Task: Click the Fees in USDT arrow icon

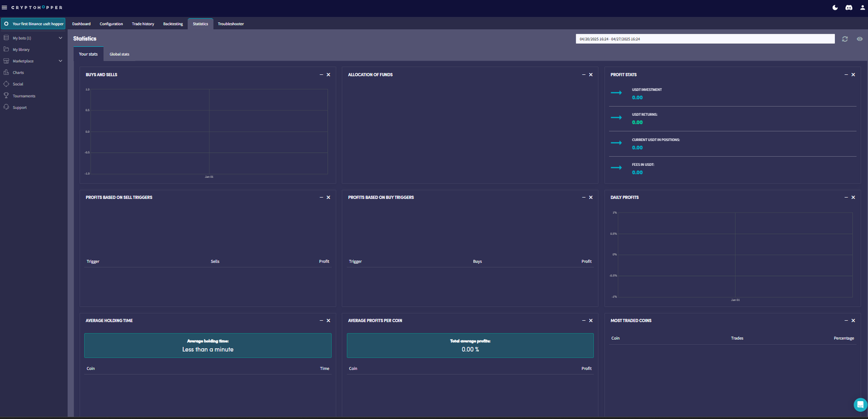Action: tap(616, 167)
